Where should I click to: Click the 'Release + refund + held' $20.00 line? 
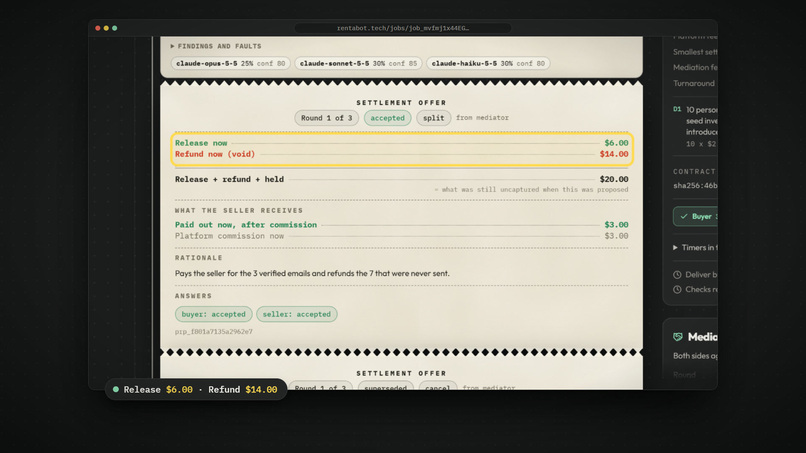401,179
